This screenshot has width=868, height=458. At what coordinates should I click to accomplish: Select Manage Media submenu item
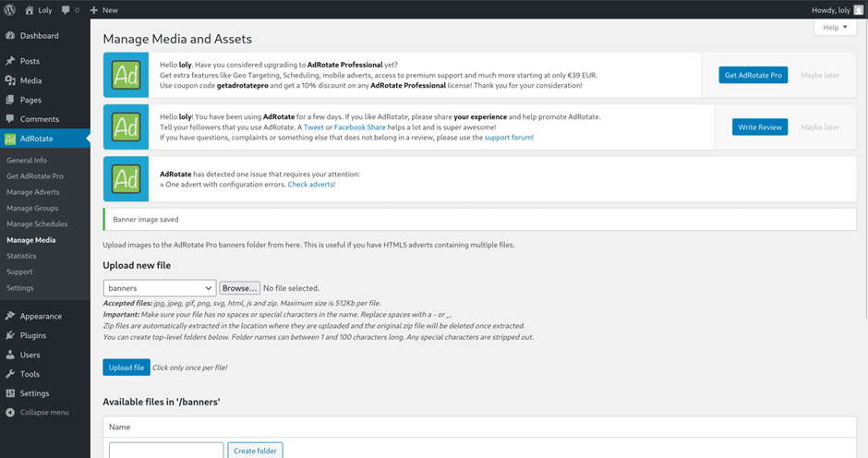point(31,240)
